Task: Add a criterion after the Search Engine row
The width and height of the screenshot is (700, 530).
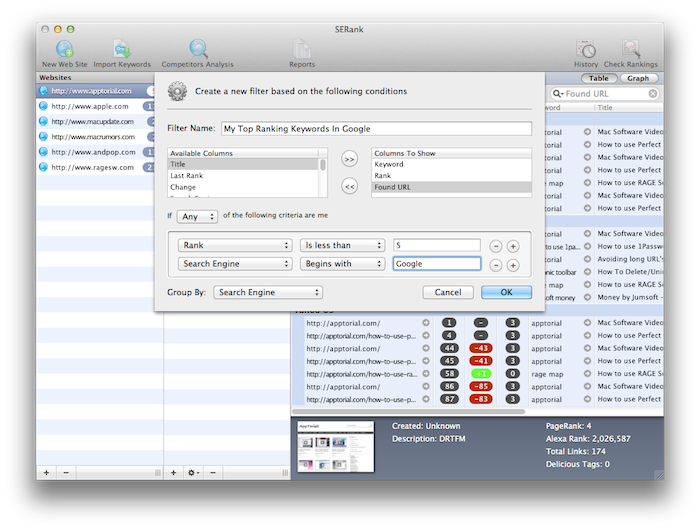Action: coord(513,265)
